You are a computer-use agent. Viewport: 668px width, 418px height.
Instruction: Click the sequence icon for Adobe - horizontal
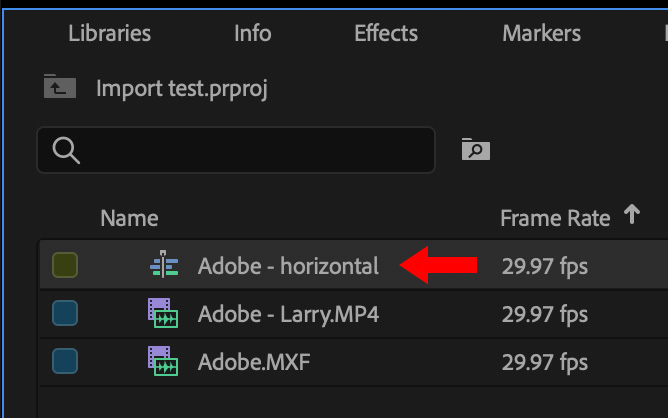[163, 266]
